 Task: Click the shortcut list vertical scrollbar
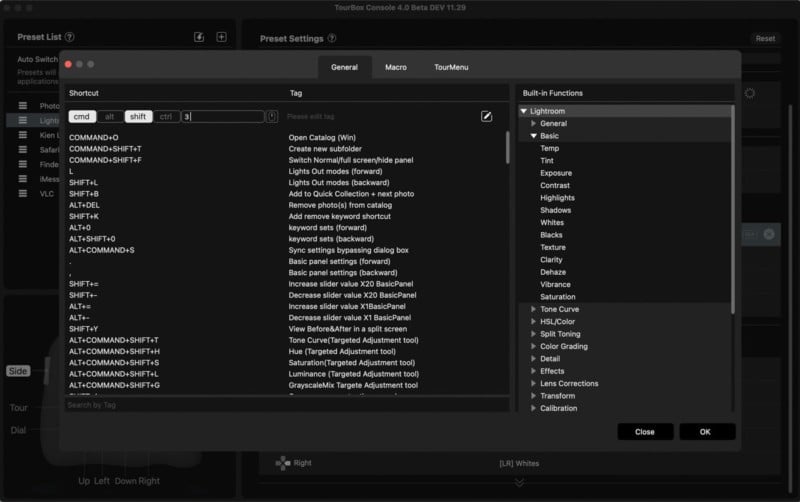(x=507, y=148)
